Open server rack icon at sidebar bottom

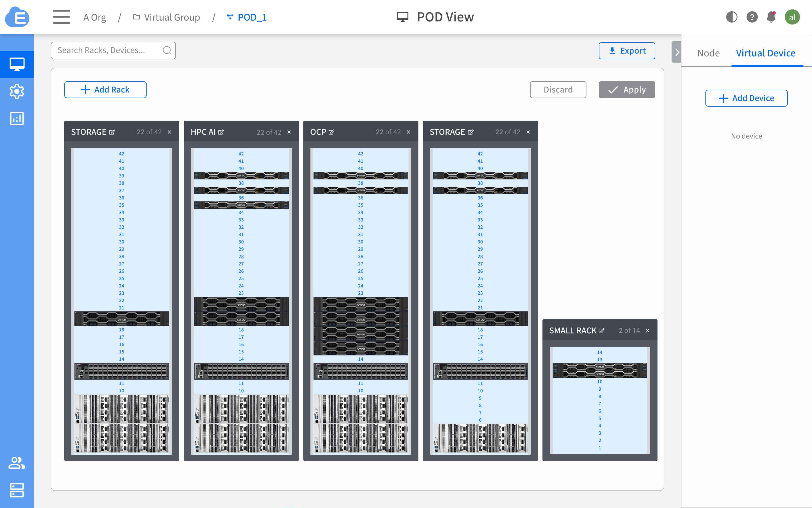17,490
